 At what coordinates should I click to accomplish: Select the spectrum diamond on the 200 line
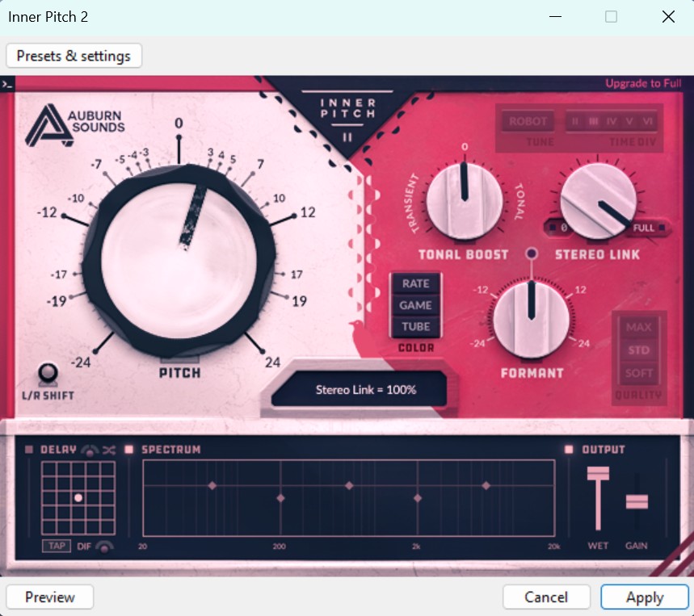point(280,498)
